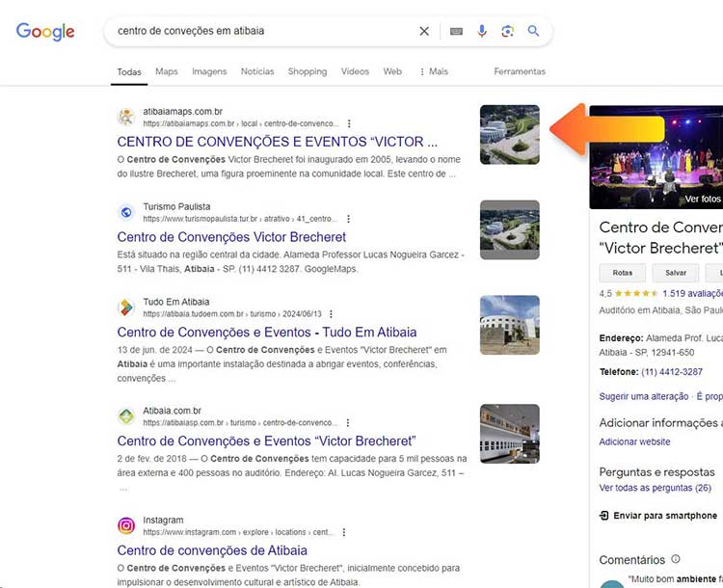723x588 pixels.
Task: Click the phone number (11) 4412-3287 link
Action: click(672, 372)
